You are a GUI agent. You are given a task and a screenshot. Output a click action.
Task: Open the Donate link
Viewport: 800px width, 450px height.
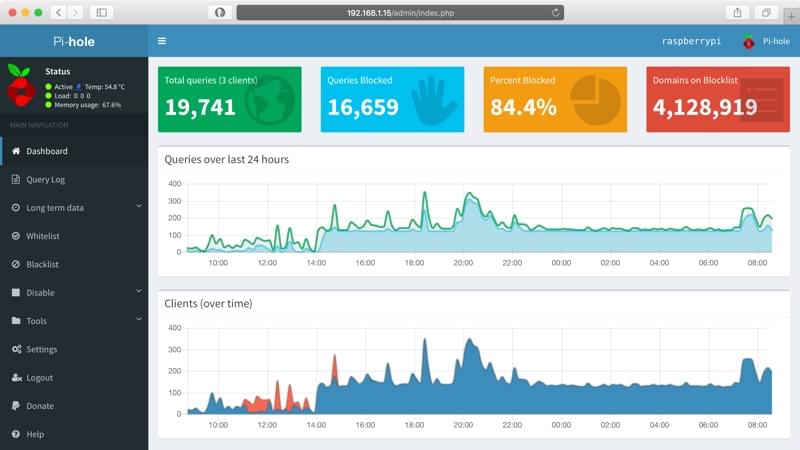tap(74, 406)
